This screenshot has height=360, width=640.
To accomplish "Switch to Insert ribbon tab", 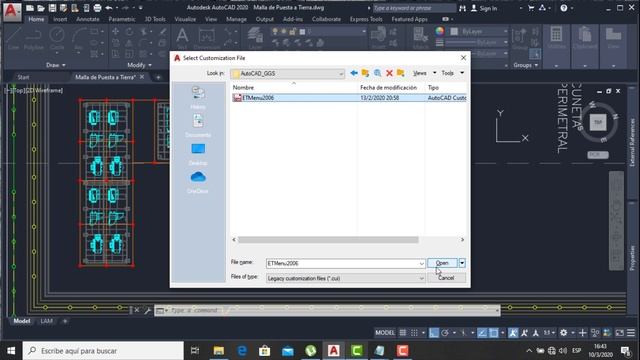I will coord(60,19).
